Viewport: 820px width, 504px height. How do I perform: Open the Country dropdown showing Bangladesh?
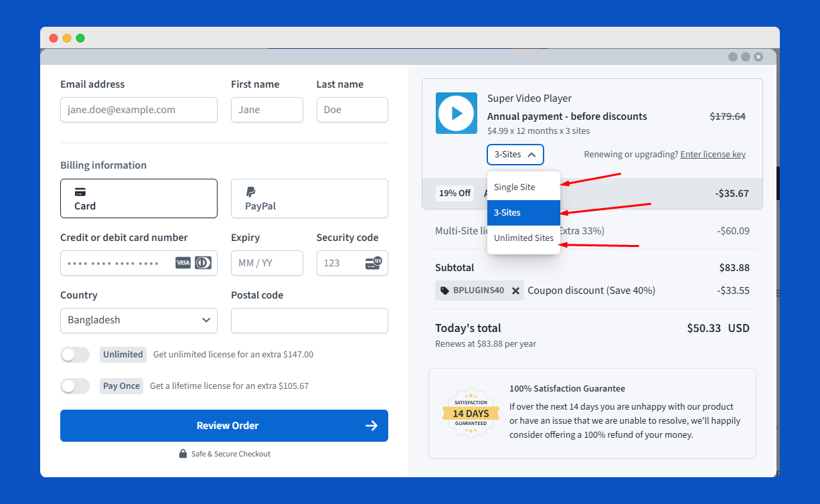[x=139, y=321]
